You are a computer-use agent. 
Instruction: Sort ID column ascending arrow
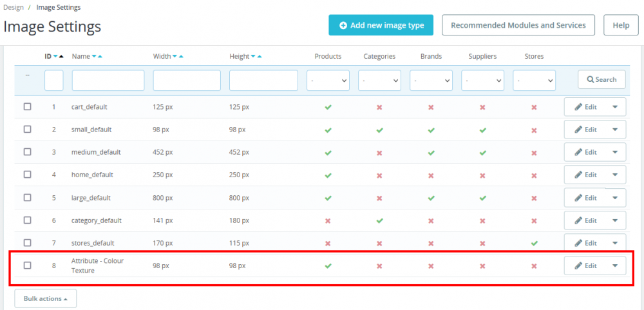point(61,57)
